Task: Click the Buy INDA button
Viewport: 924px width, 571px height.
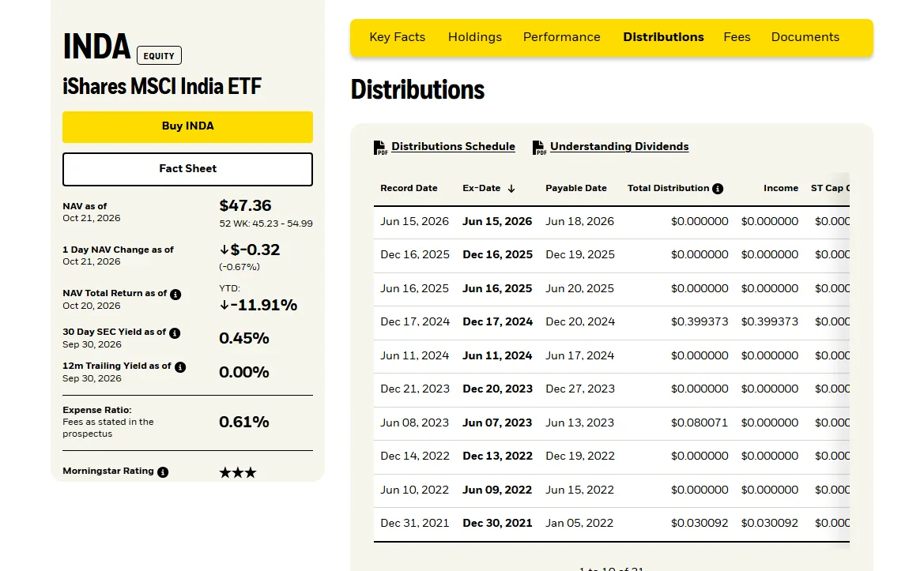Action: pyautogui.click(x=187, y=126)
